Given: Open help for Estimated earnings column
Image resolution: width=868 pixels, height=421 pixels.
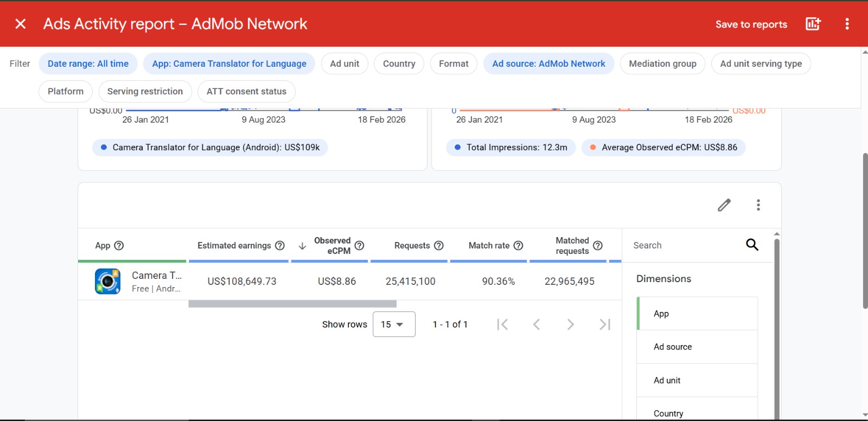Looking at the screenshot, I should coord(280,245).
